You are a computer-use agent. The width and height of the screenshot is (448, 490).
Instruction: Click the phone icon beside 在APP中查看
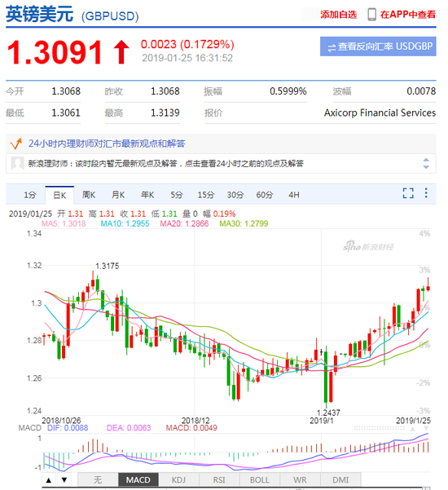pyautogui.click(x=371, y=15)
